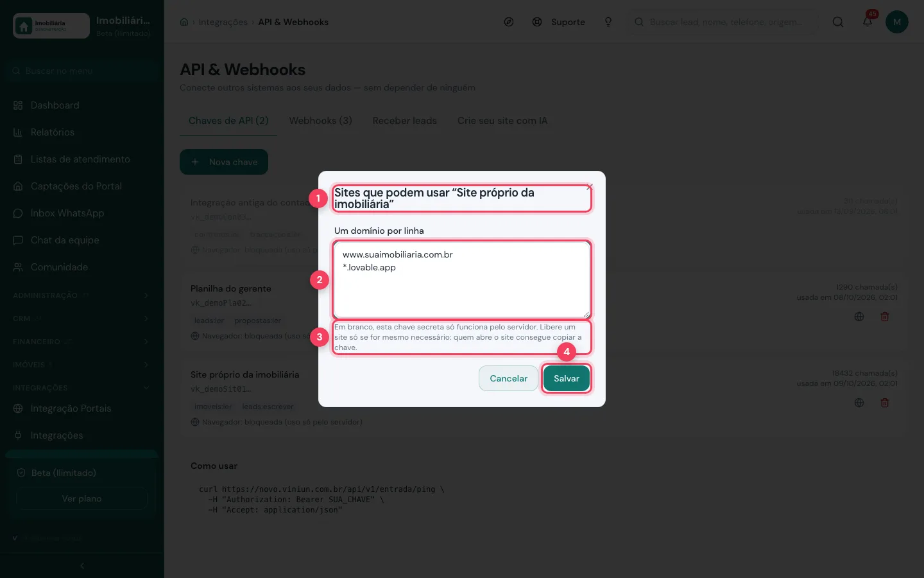924x578 pixels.
Task: Click the lightbulb icon in header
Action: 608,22
